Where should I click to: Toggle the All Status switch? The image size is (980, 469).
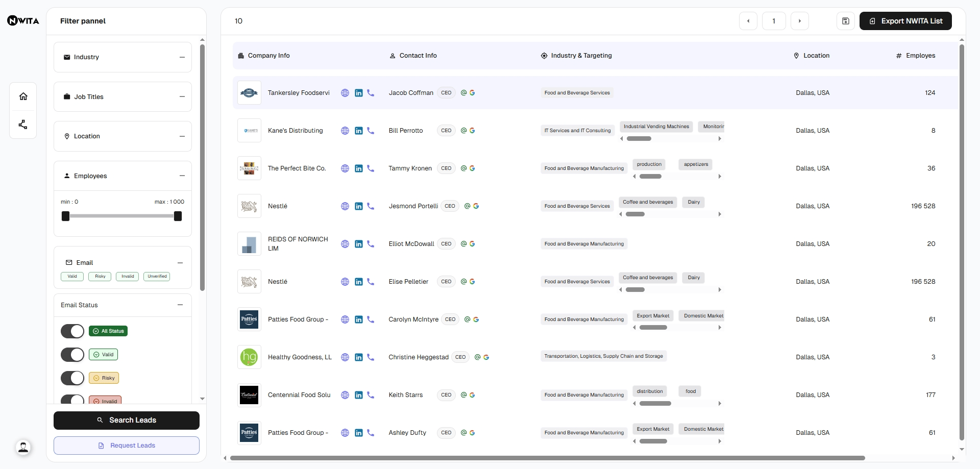coord(72,331)
